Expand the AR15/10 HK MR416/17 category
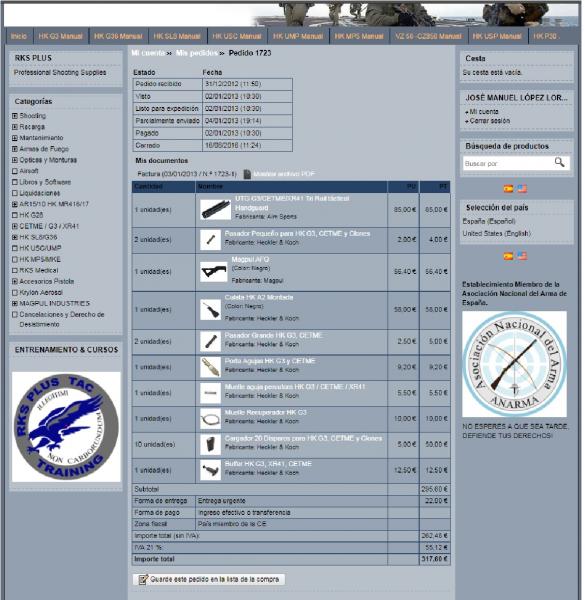Screen dimensions: 585x600 [x=15, y=204]
